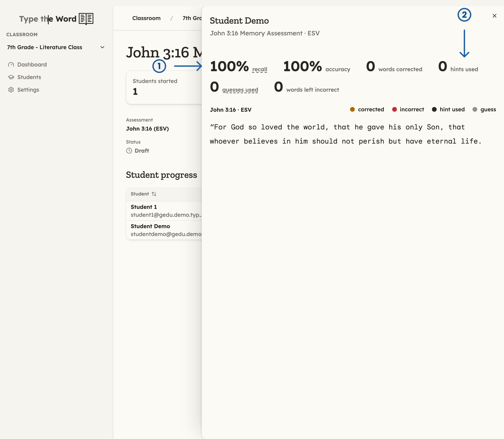504x439 pixels.
Task: Click the underlined recall label
Action: coord(259,69)
